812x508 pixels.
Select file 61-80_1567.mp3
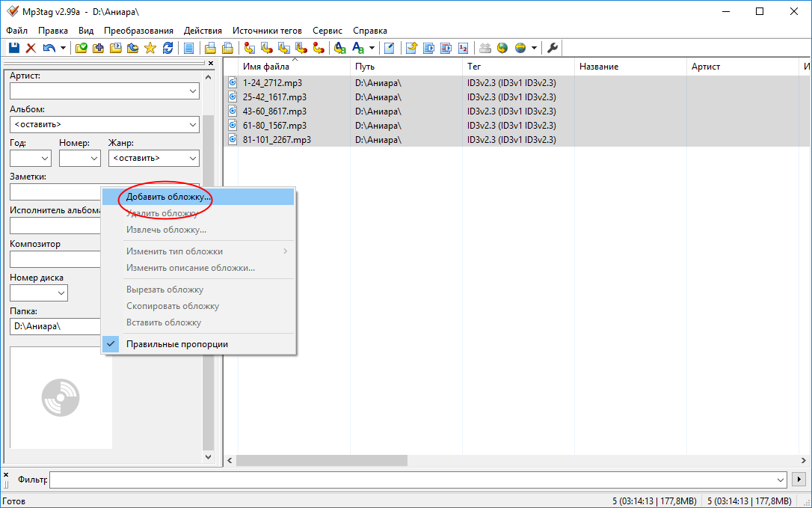point(274,126)
